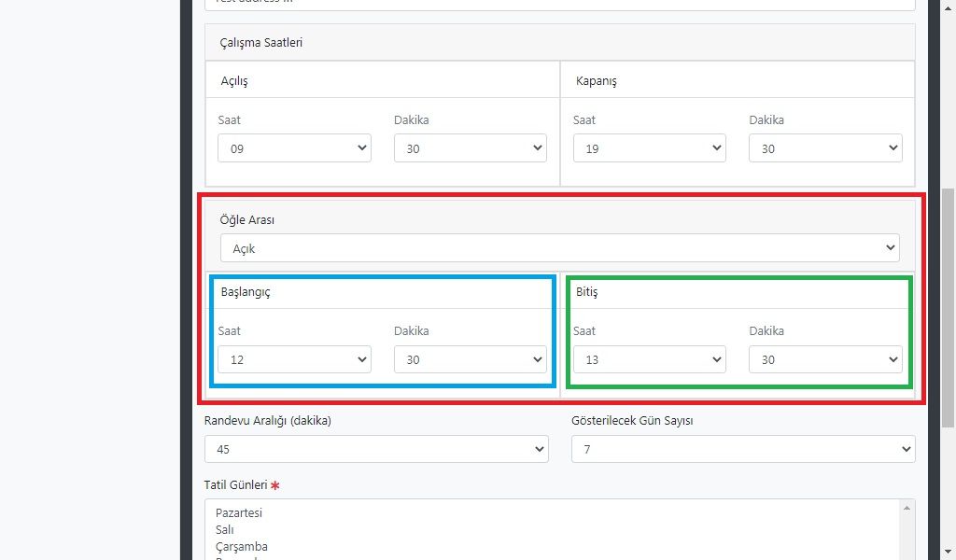The height and width of the screenshot is (560, 956).
Task: Open the Bitiş Saat dropdown showing 13
Action: click(649, 359)
